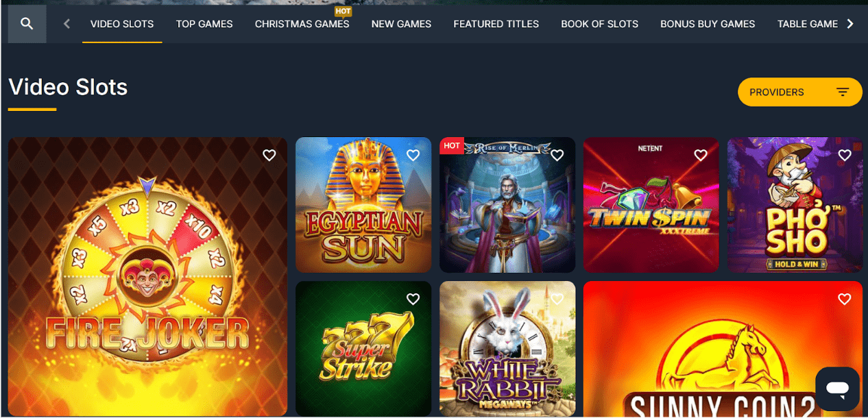Favorite Fire Joker with the heart icon
Viewport: 868px width, 418px height.
tap(269, 156)
